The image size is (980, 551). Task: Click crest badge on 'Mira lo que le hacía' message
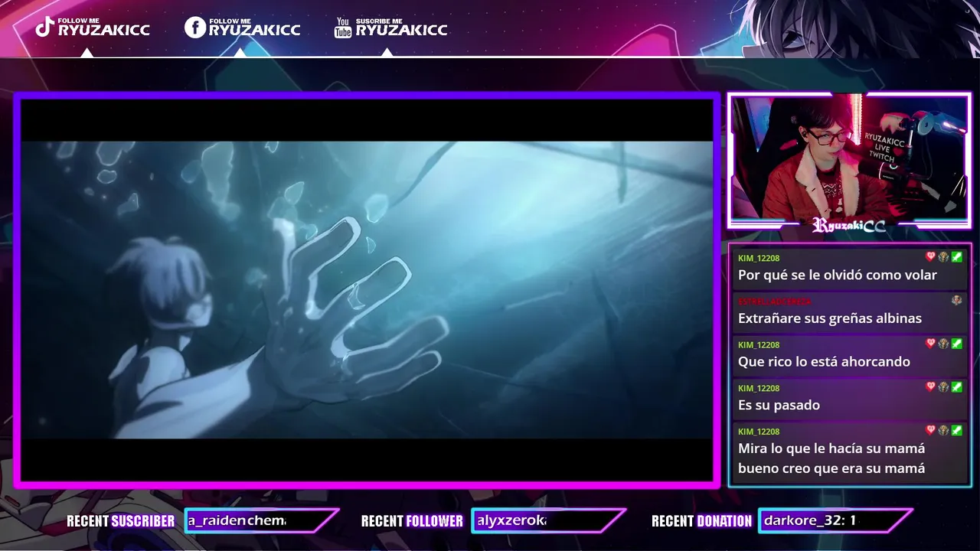[x=943, y=430]
